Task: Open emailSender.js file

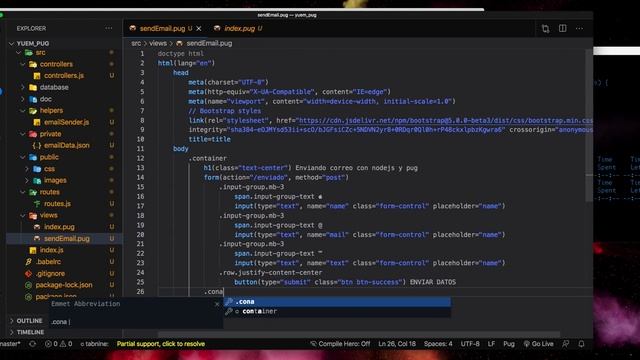Action: (66, 122)
